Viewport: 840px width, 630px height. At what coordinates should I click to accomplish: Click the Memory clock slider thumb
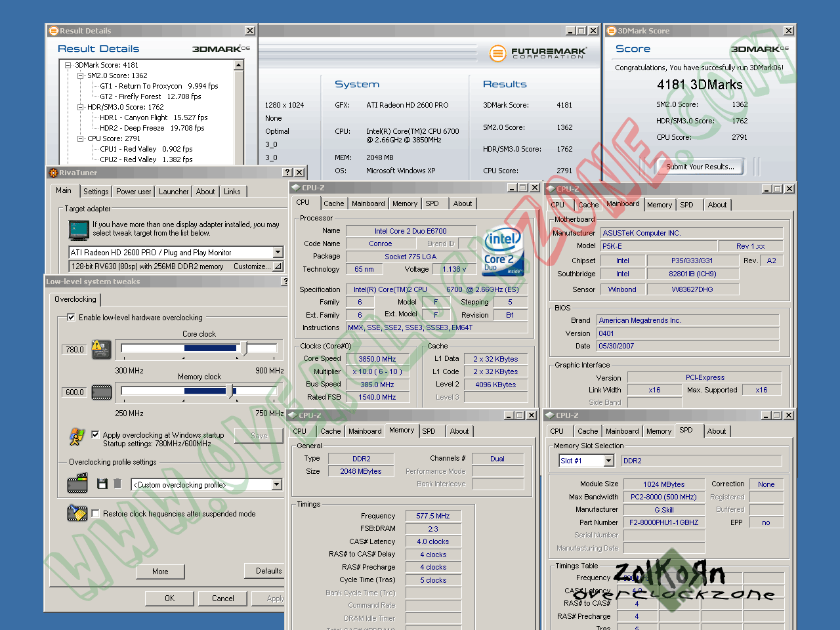(x=230, y=391)
